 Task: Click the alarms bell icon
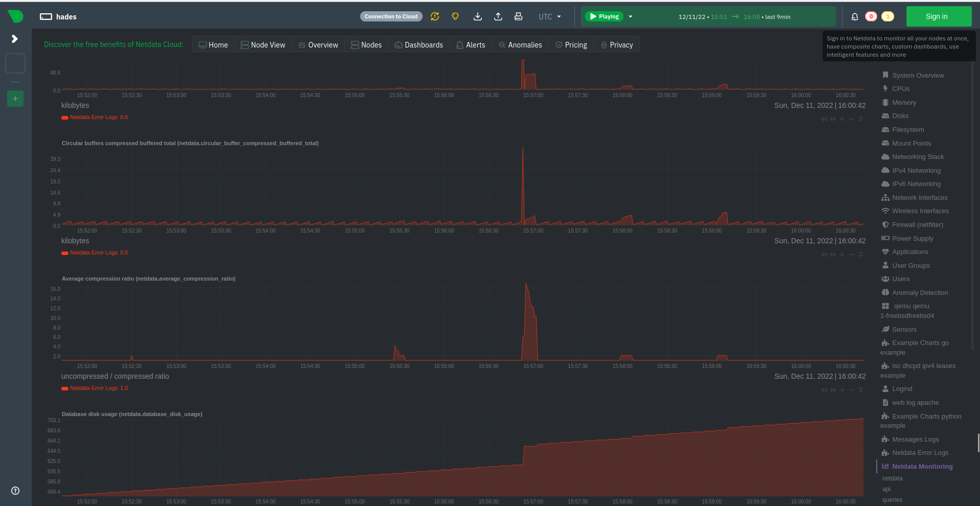point(855,16)
